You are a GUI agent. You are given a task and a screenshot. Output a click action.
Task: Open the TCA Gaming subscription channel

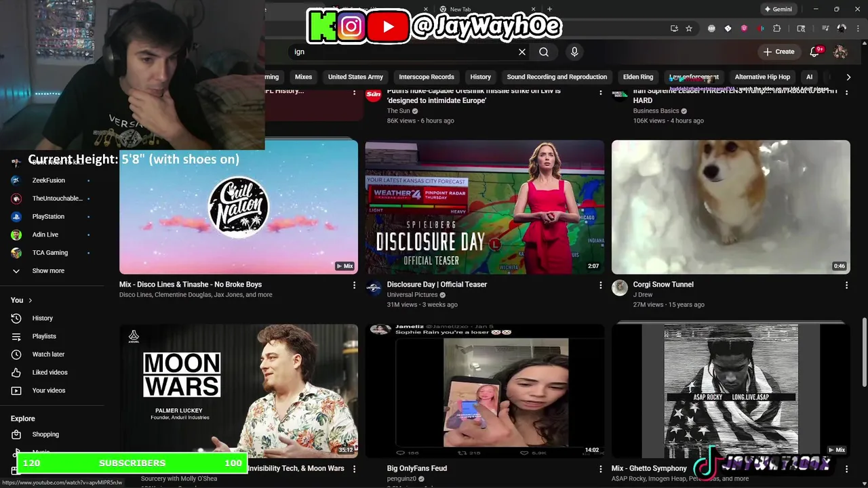coord(50,253)
